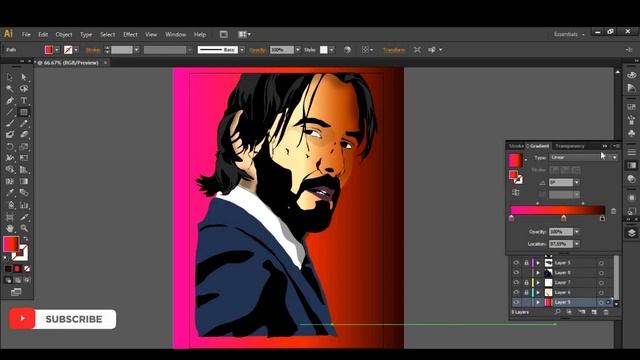The width and height of the screenshot is (640, 360).
Task: Click the Transform link in control bar
Action: point(394,50)
